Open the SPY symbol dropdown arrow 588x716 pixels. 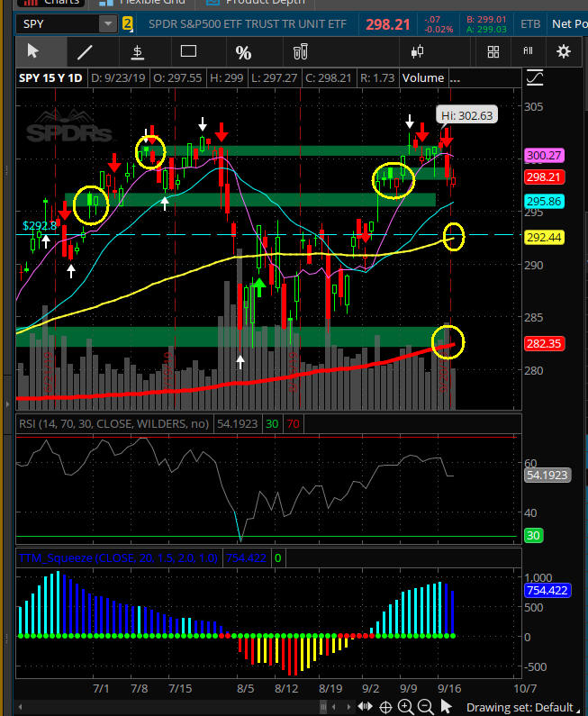(108, 23)
